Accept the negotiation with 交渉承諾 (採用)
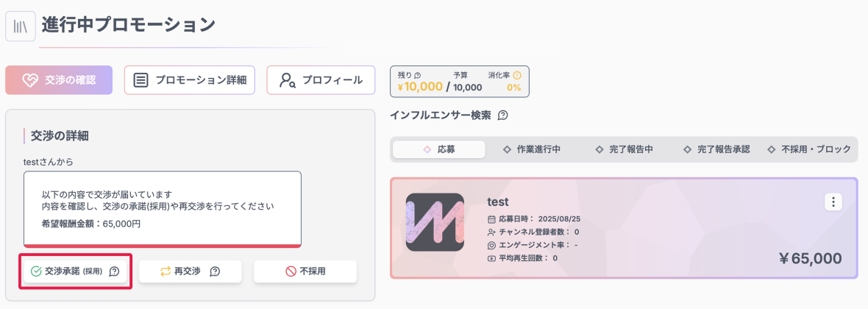 68,271
